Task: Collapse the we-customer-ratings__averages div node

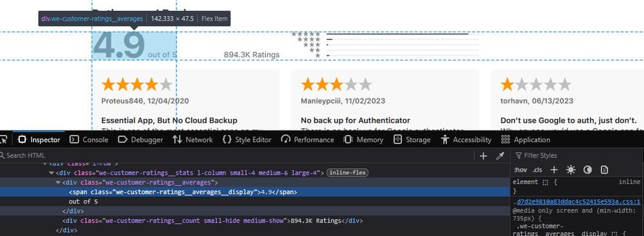Action: (59, 183)
